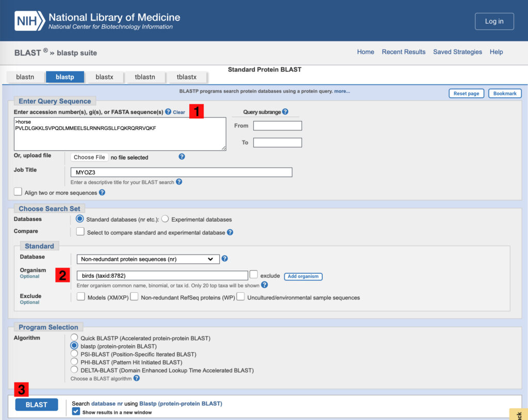The height and width of the screenshot is (420, 528).
Task: Select Standard databases (nr etc.) radio button
Action: (x=80, y=219)
